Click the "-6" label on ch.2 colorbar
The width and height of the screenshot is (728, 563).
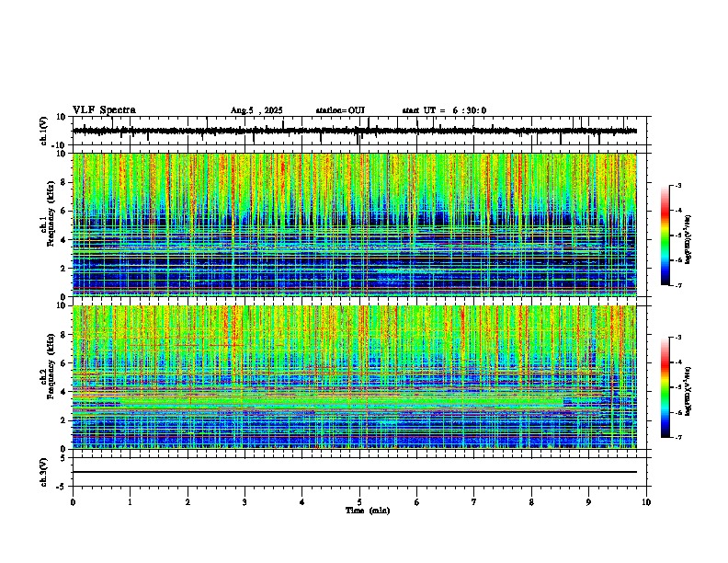point(678,412)
